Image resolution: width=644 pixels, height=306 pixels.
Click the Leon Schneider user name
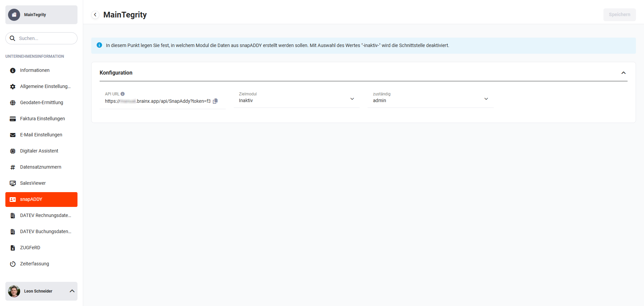point(38,291)
